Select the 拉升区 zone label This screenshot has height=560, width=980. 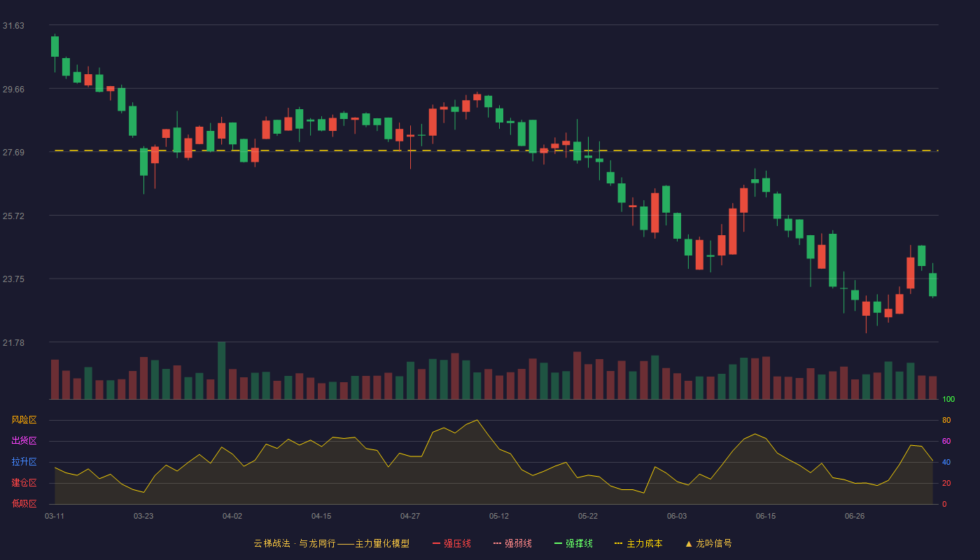pos(24,462)
